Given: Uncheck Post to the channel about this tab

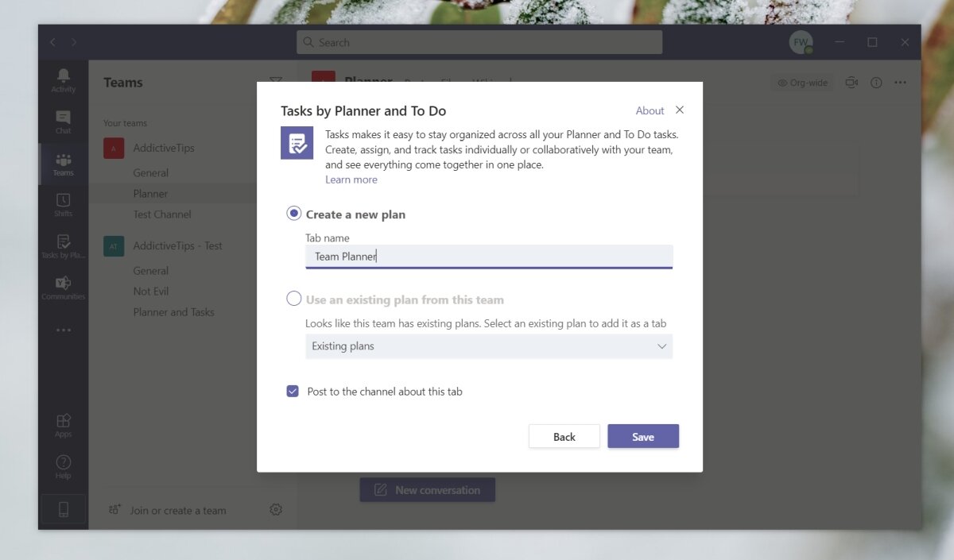Looking at the screenshot, I should pos(293,391).
